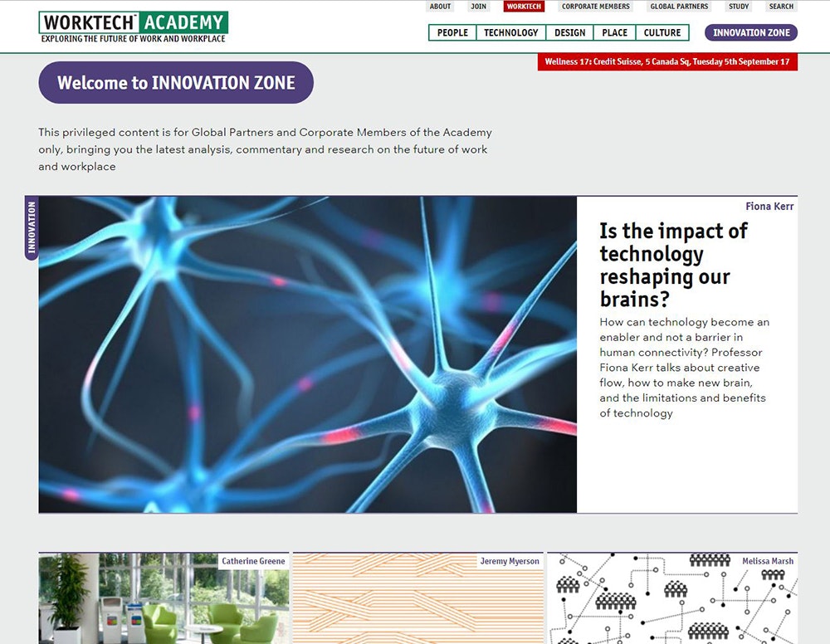Select the Technology category tab
Image resolution: width=830 pixels, height=644 pixels.
[511, 33]
